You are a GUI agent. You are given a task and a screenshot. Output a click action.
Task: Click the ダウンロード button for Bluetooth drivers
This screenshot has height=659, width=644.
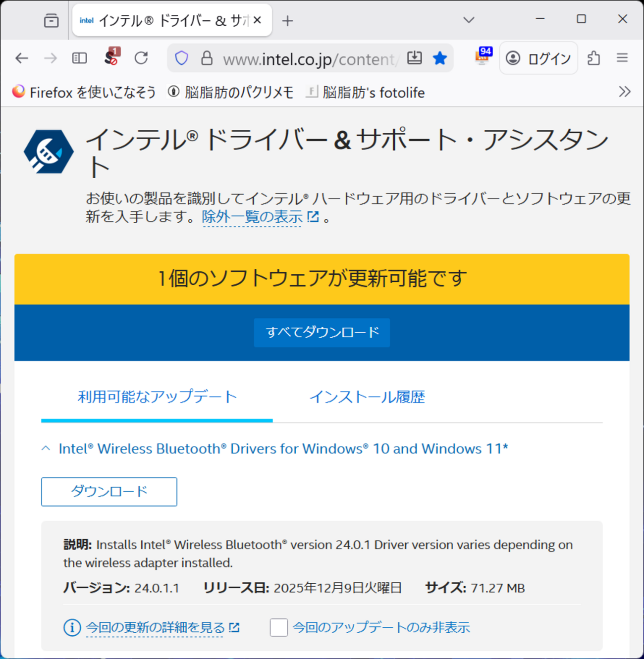click(109, 492)
